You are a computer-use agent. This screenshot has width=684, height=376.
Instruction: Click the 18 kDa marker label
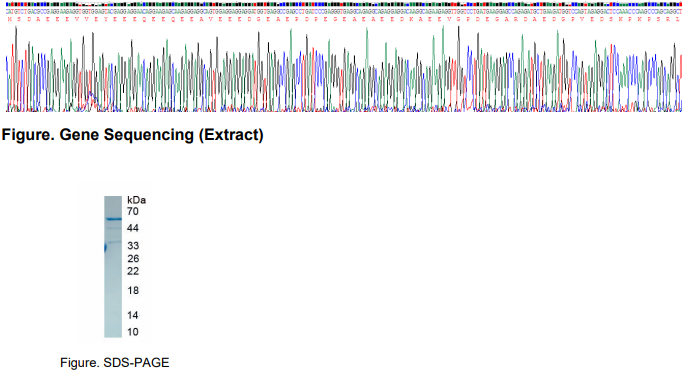click(x=133, y=290)
